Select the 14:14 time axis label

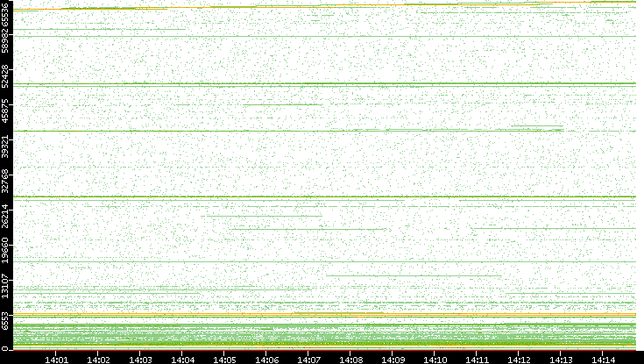tap(603, 360)
